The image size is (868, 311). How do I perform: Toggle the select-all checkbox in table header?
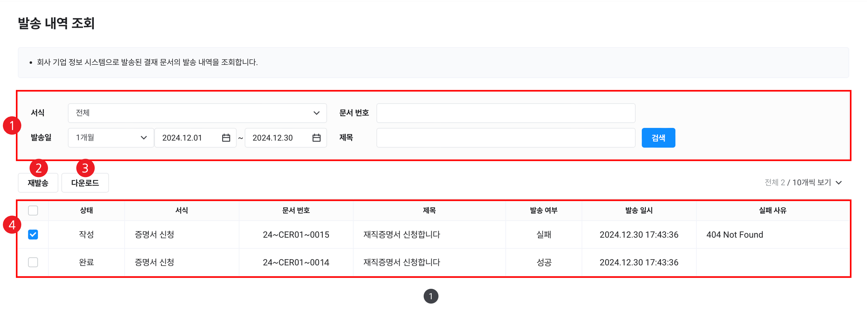point(33,210)
